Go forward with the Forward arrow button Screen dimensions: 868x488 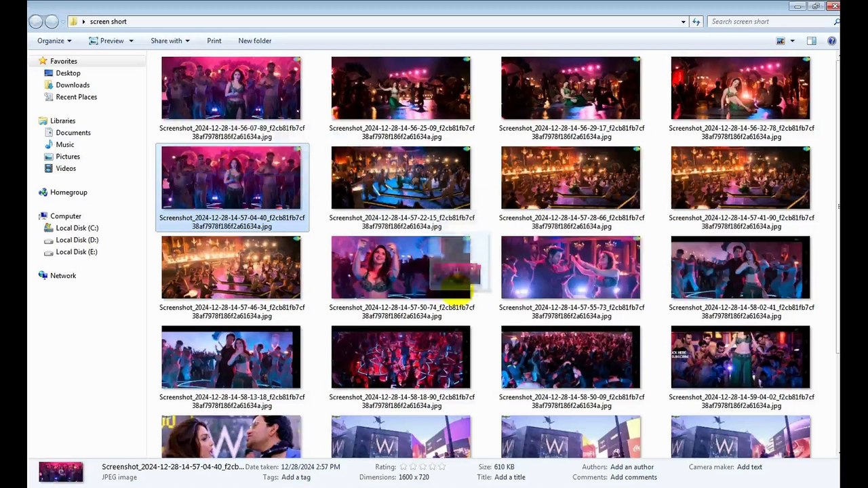point(52,22)
